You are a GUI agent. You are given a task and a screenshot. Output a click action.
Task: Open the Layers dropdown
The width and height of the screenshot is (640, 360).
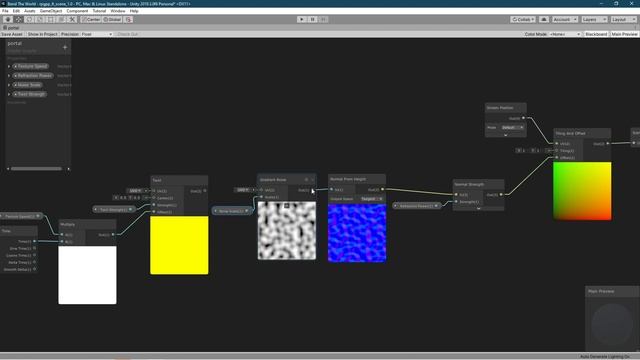tap(594, 20)
